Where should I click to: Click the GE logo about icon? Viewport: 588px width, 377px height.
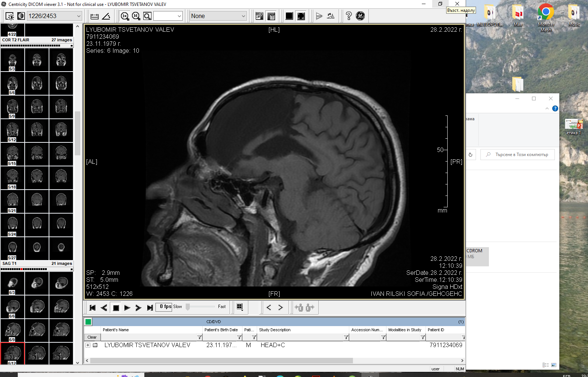360,16
